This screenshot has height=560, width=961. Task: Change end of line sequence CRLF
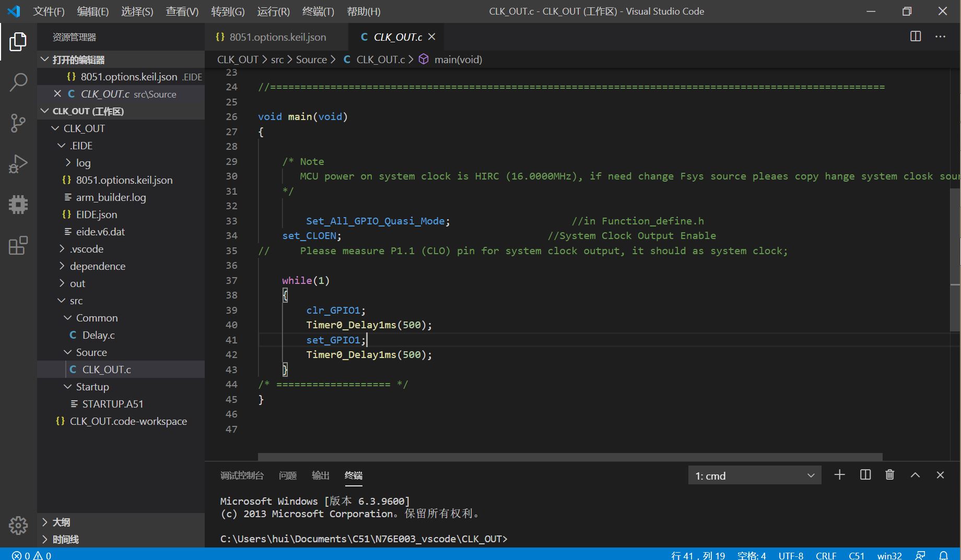click(x=826, y=555)
